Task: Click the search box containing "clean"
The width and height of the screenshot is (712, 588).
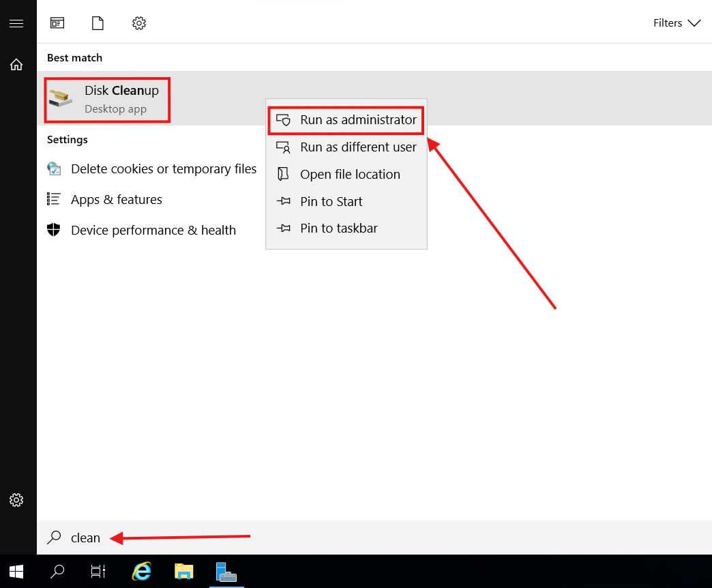Action: tap(273, 538)
